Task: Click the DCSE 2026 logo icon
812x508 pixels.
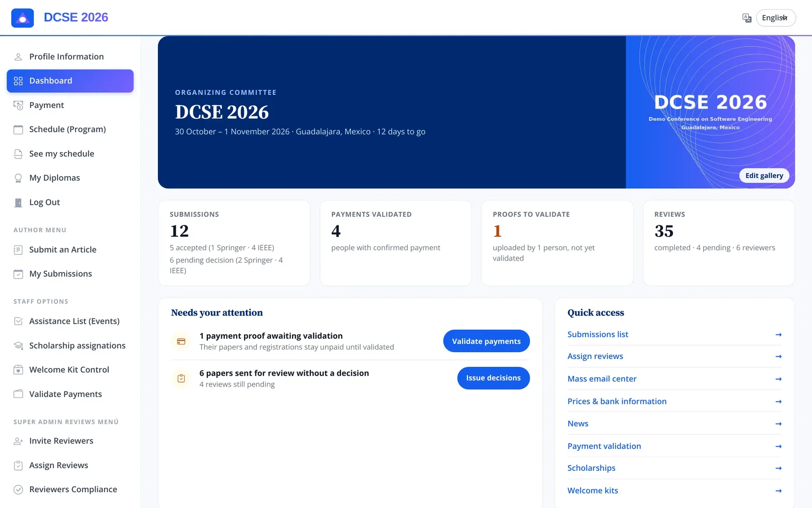Action: (x=23, y=18)
